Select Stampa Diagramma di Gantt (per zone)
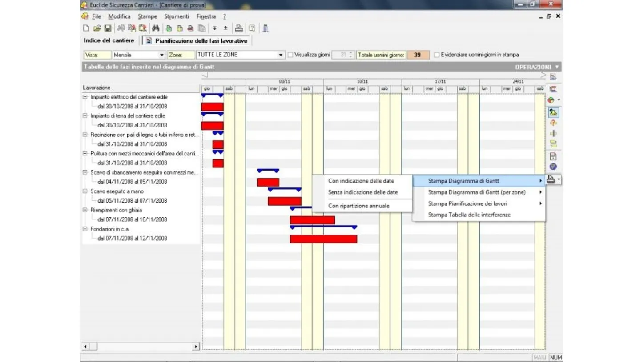The width and height of the screenshot is (644, 362). point(479,192)
